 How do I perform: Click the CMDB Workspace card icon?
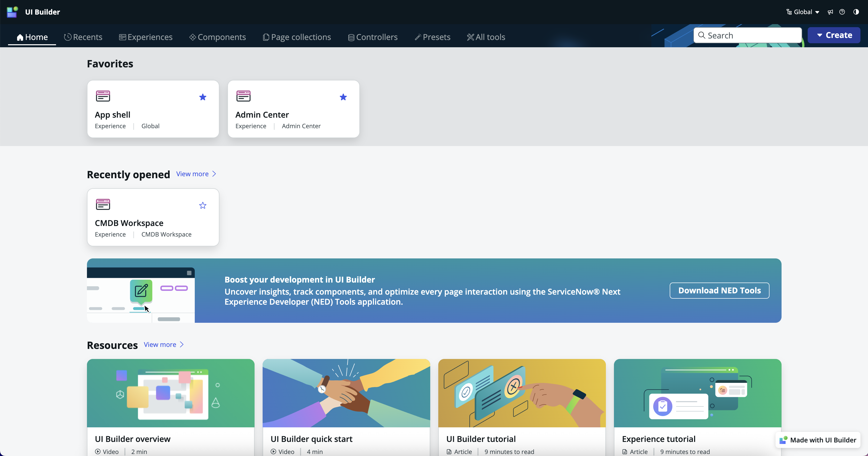[x=103, y=204]
